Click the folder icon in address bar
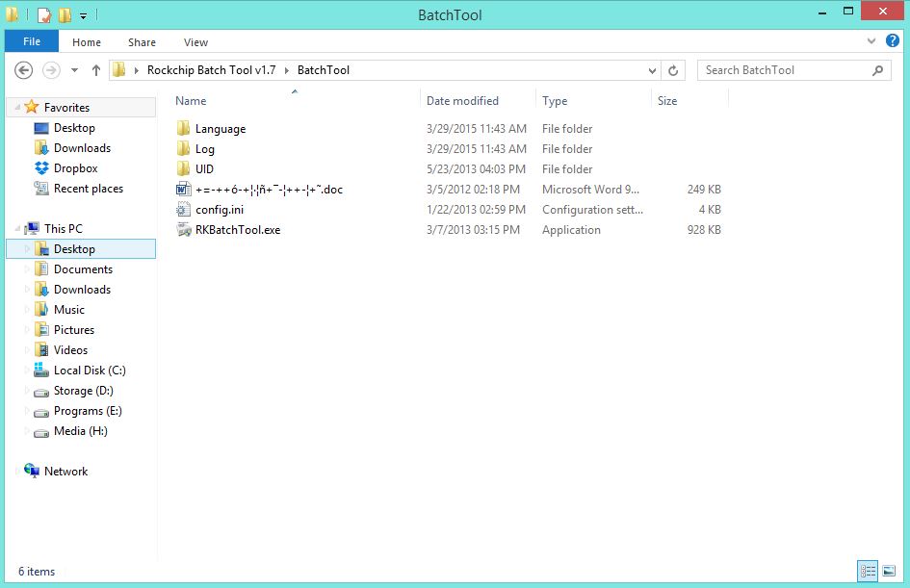Viewport: 910px width, 588px height. click(x=119, y=70)
